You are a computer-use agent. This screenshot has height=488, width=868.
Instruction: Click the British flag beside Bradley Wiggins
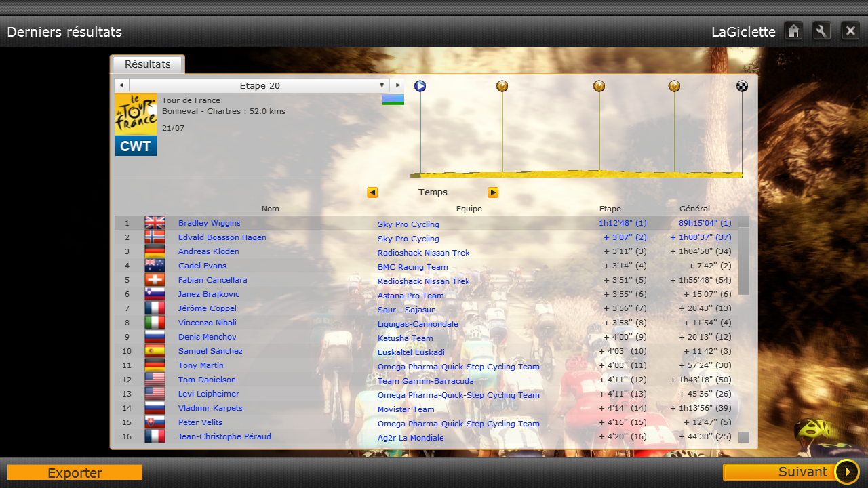tap(155, 223)
